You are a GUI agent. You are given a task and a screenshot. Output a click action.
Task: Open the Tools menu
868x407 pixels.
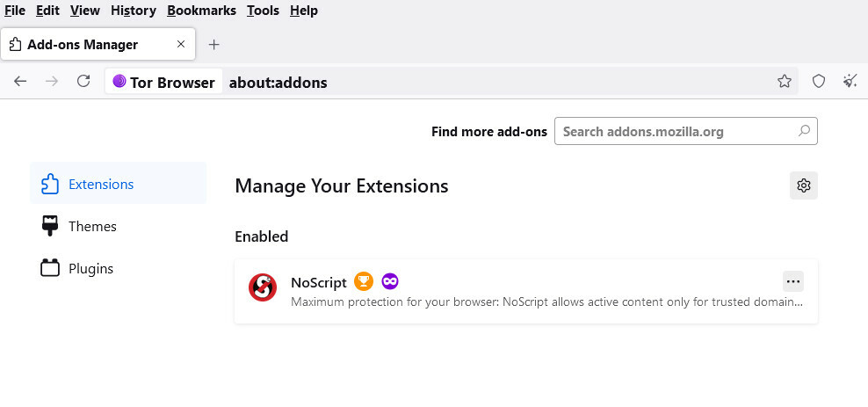(263, 11)
